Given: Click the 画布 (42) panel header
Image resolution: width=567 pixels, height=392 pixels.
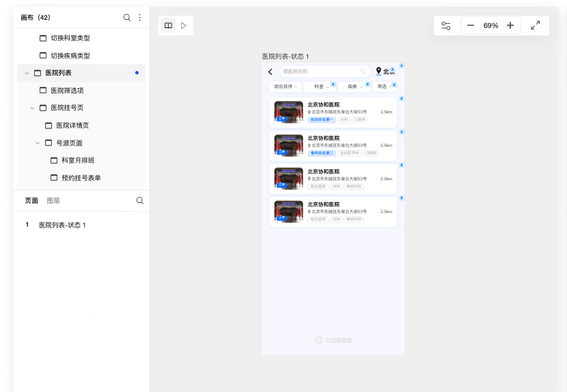Looking at the screenshot, I should pyautogui.click(x=36, y=17).
